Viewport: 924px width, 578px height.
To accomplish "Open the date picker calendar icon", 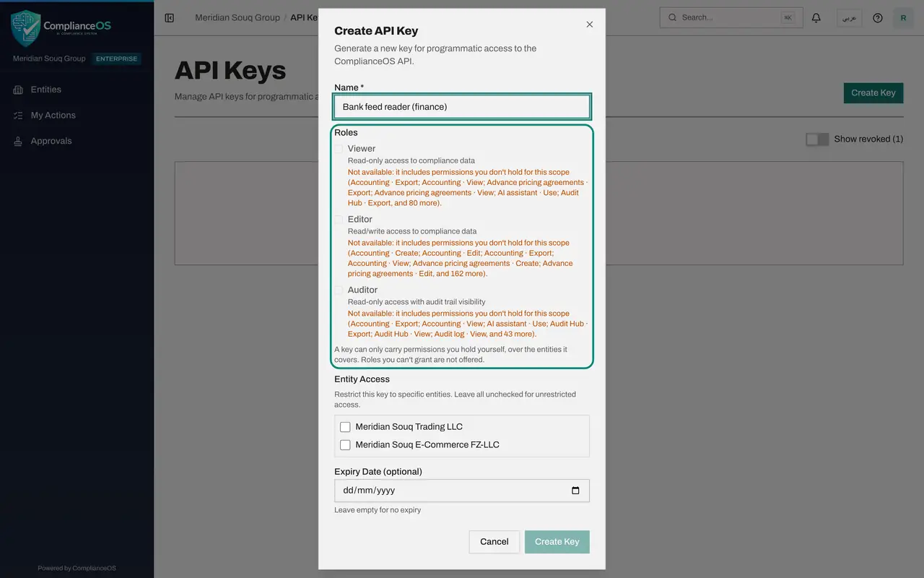I will click(x=575, y=491).
